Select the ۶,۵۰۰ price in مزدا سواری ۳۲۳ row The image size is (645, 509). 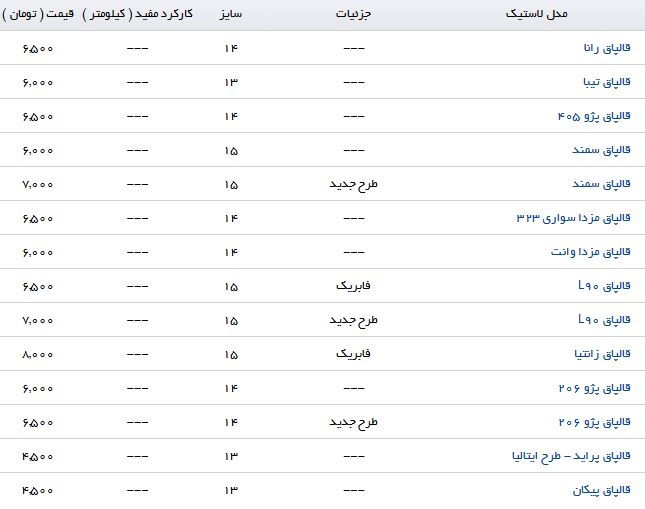click(x=38, y=218)
